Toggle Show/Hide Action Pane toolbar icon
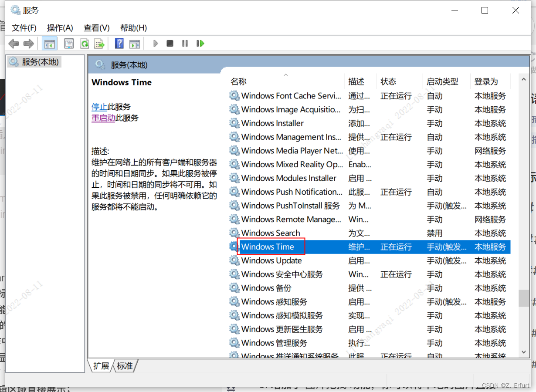This screenshot has width=536, height=392. click(135, 44)
